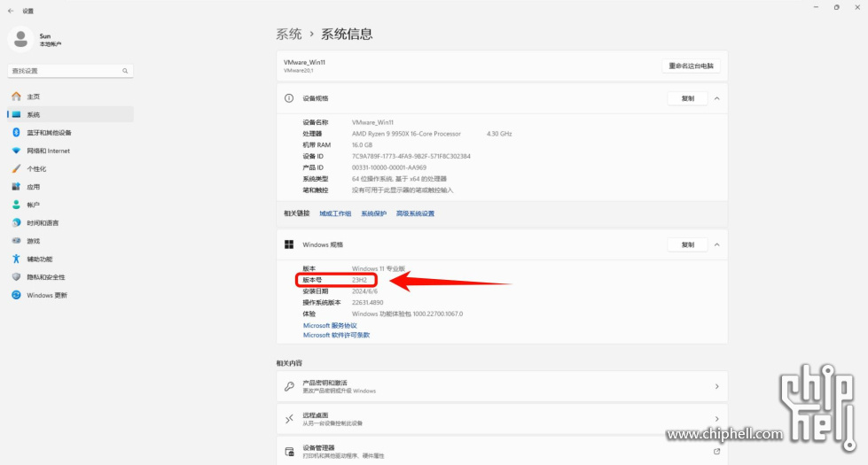868x465 pixels.
Task: Click the feature experience pack version text
Action: (x=408, y=314)
